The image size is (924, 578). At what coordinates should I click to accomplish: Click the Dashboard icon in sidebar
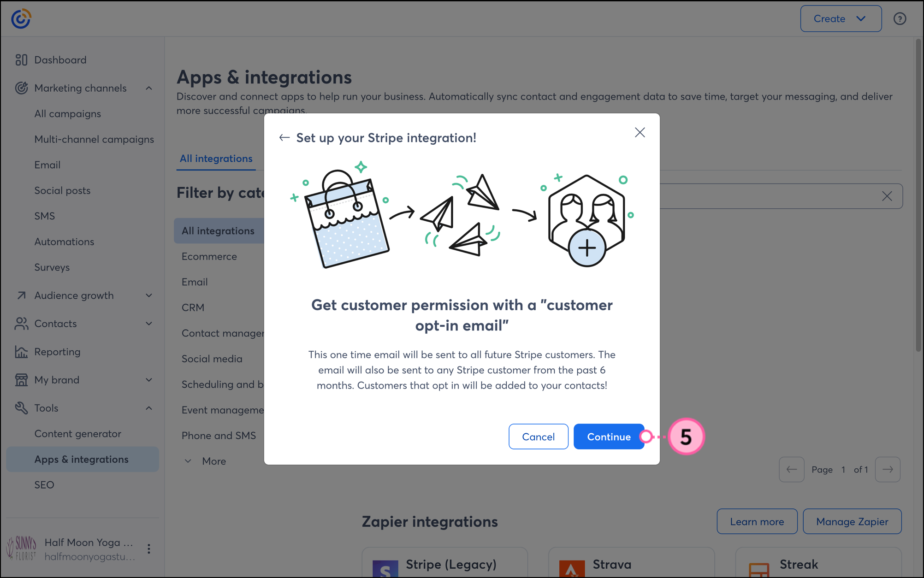pos(21,60)
